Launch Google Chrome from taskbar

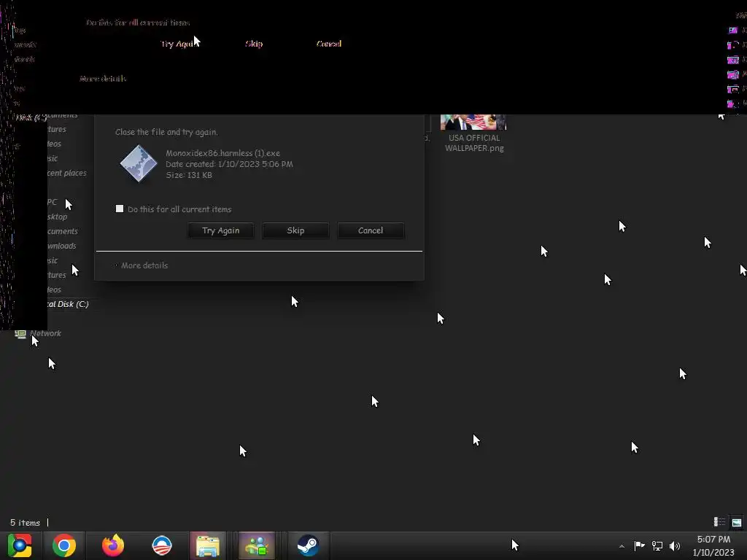[64, 545]
